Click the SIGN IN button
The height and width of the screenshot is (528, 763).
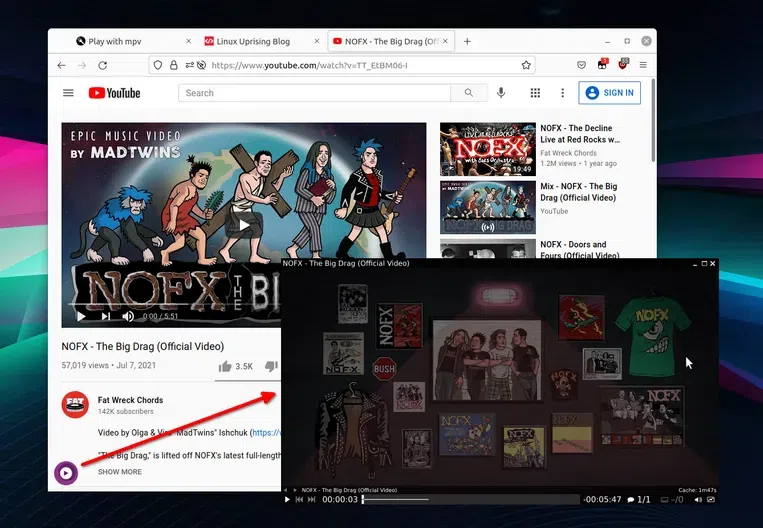click(610, 93)
